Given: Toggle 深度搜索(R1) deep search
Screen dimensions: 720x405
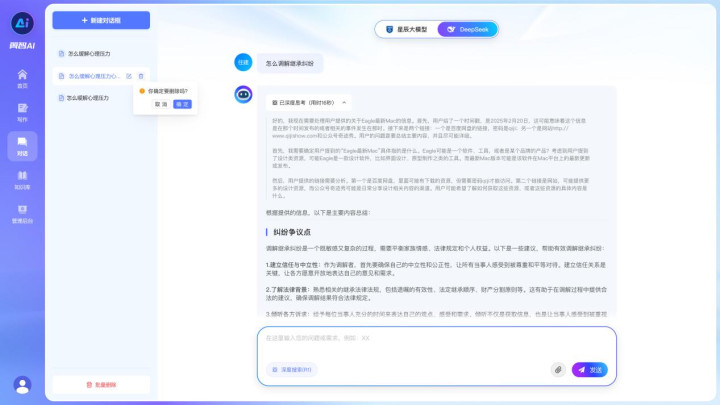Looking at the screenshot, I should click(292, 370).
